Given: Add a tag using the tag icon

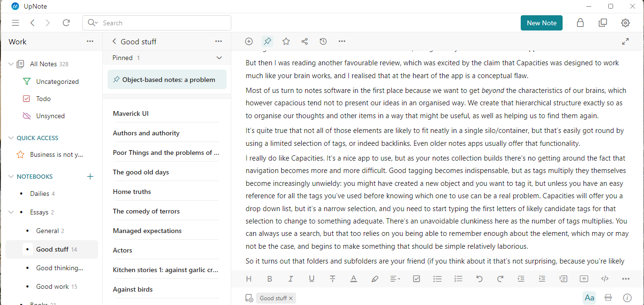Looking at the screenshot, I should point(249,297).
